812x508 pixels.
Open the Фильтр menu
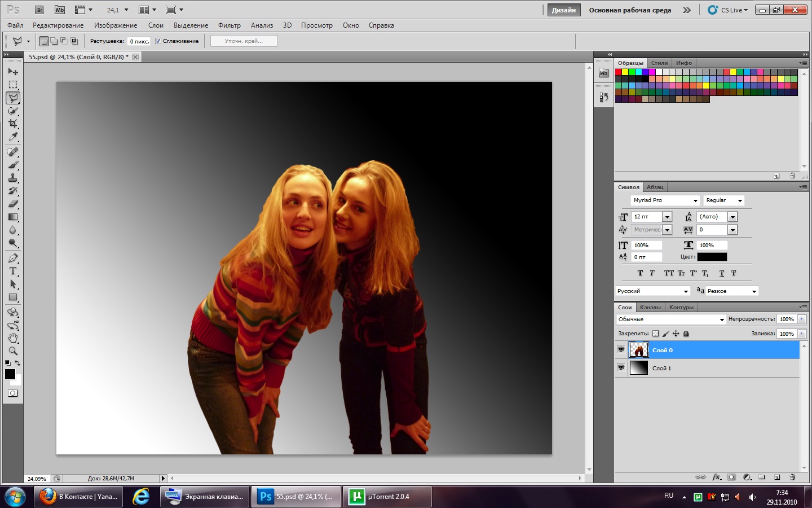(229, 25)
